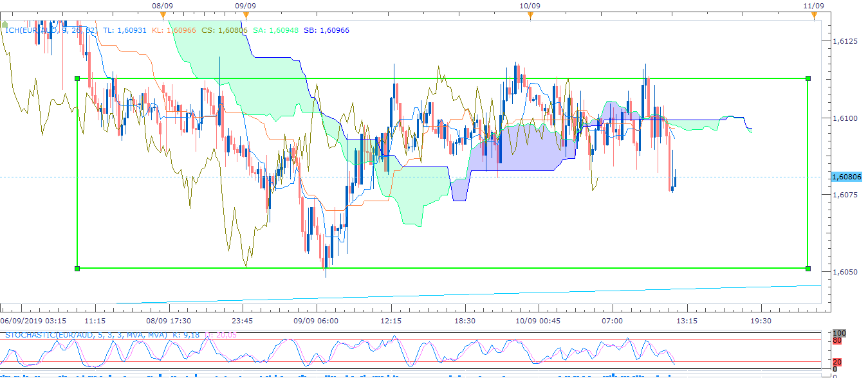The width and height of the screenshot is (868, 378).
Task: Click the 10/09 00:45 time label
Action: tap(539, 320)
